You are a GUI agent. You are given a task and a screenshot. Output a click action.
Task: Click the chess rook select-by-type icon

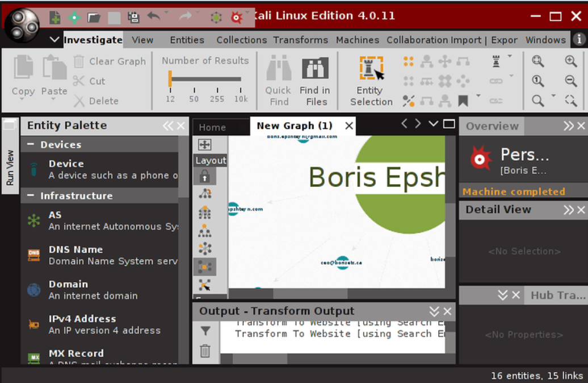[496, 61]
